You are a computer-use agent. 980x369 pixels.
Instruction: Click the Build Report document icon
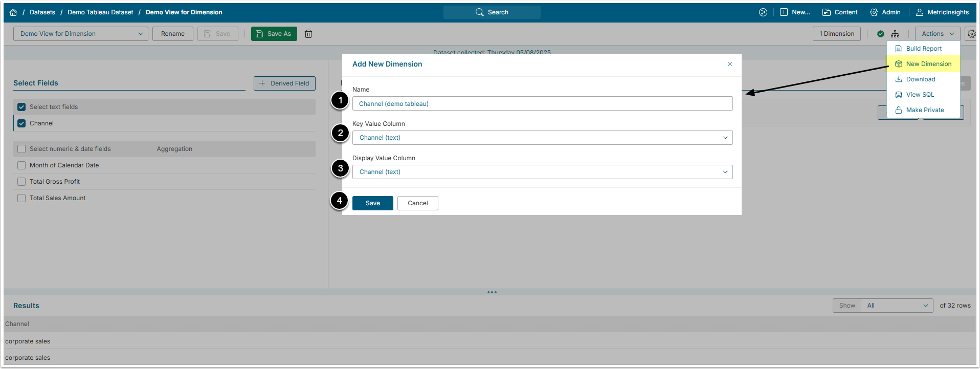point(899,49)
